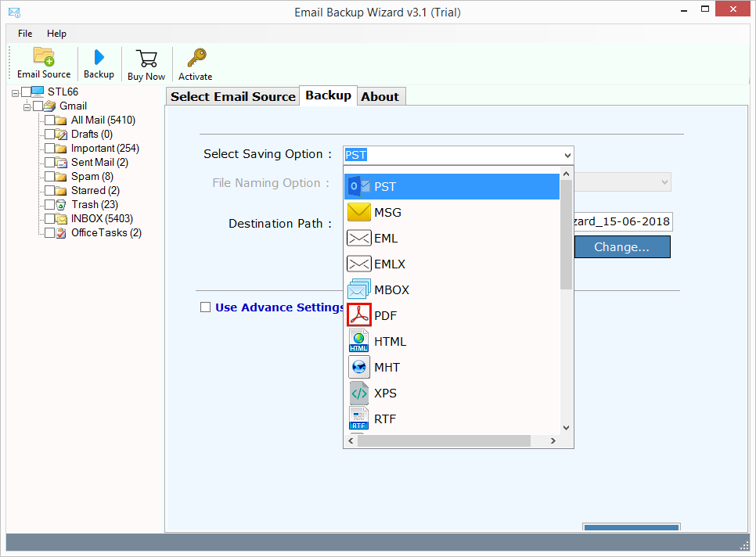Click the list scroll-down arrow
This screenshot has width=756, height=557.
pos(567,427)
